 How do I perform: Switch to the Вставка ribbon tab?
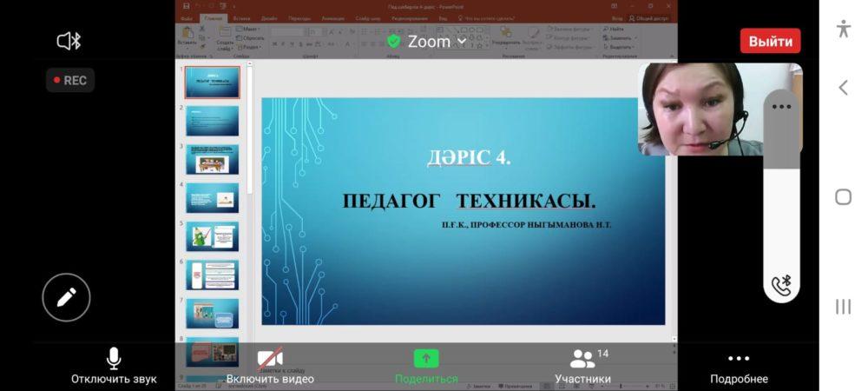point(242,19)
